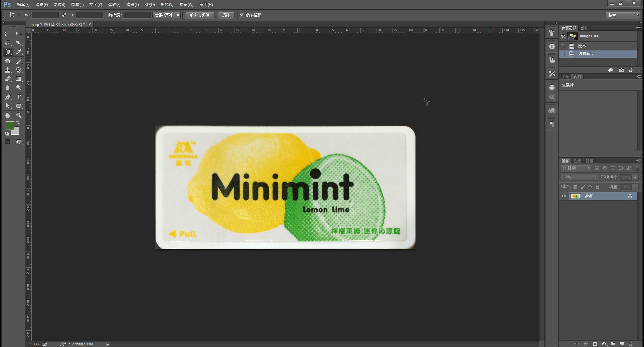This screenshot has height=347, width=644.
Task: Open the 濾鏡(T) menu
Action: click(132, 5)
